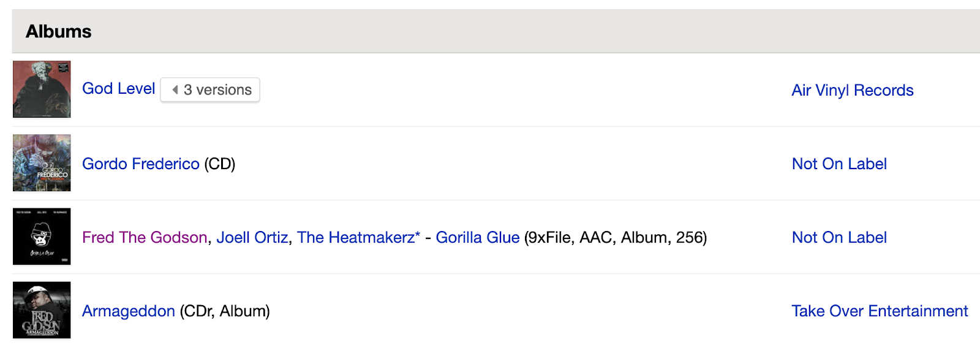The height and width of the screenshot is (345, 980).
Task: Open the Gorilla Glue release link
Action: (477, 237)
